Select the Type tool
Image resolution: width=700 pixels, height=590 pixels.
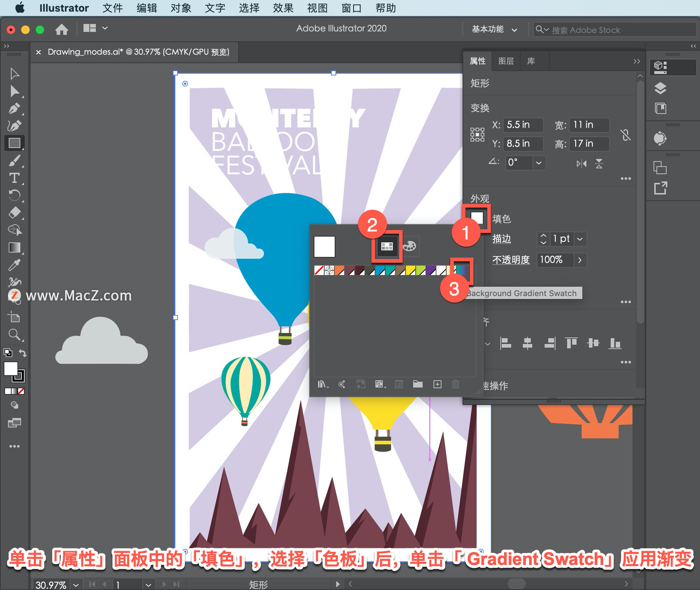point(14,178)
